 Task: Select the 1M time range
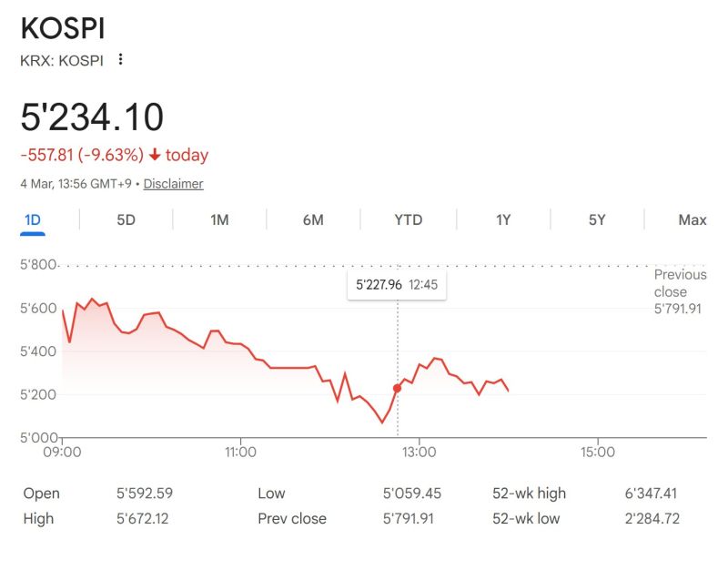(x=218, y=220)
